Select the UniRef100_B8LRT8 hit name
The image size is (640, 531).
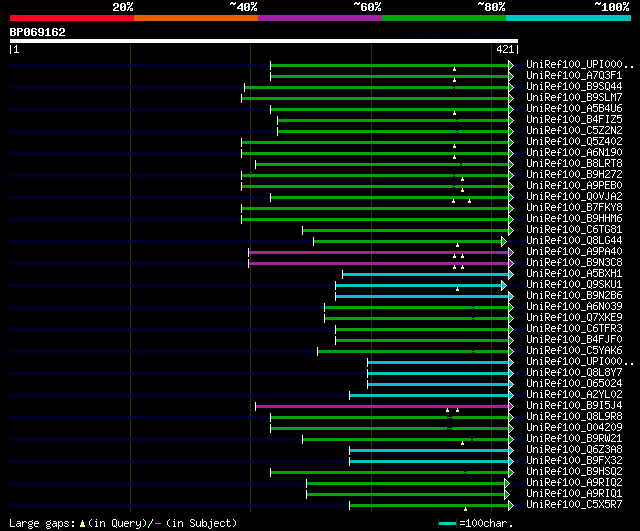574,164
